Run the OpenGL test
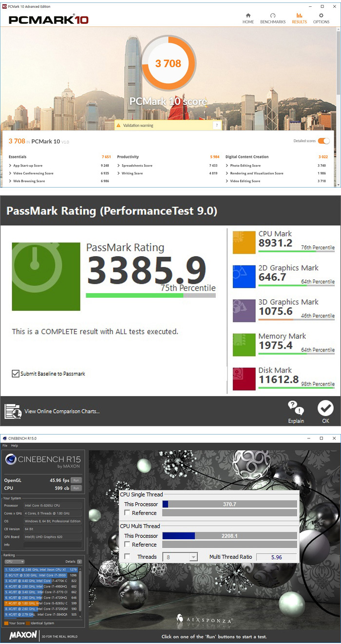 (x=76, y=480)
